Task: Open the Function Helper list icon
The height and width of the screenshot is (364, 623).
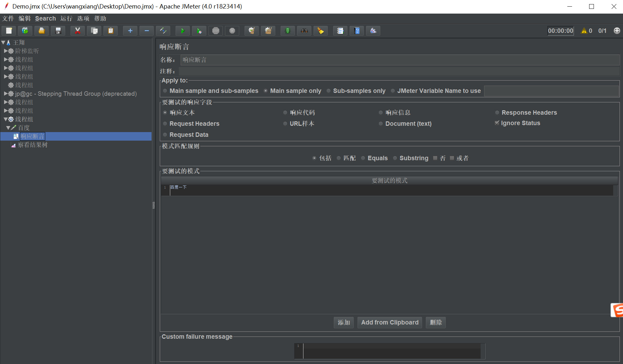Action: point(340,31)
